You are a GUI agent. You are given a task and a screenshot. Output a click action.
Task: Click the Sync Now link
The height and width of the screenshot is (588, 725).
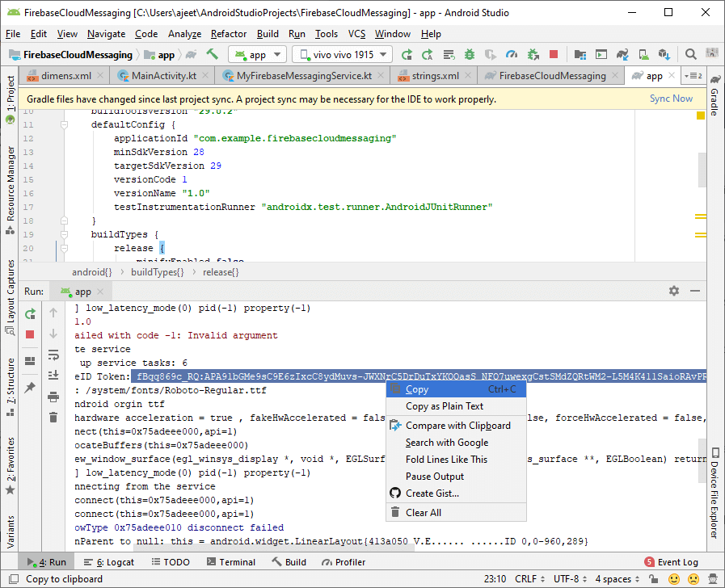671,99
